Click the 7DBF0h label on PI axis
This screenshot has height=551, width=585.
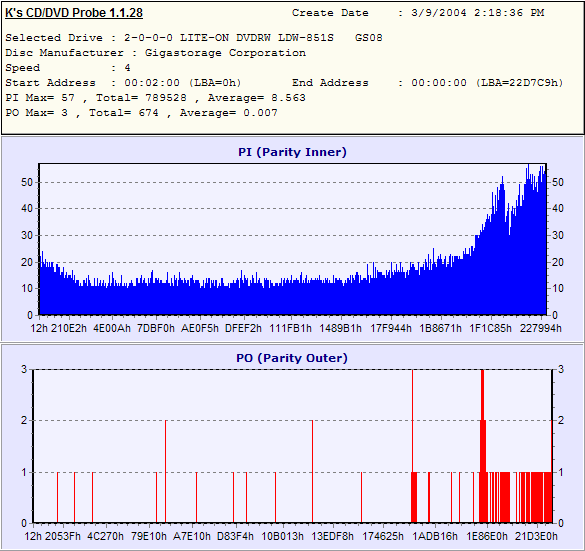[x=156, y=328]
